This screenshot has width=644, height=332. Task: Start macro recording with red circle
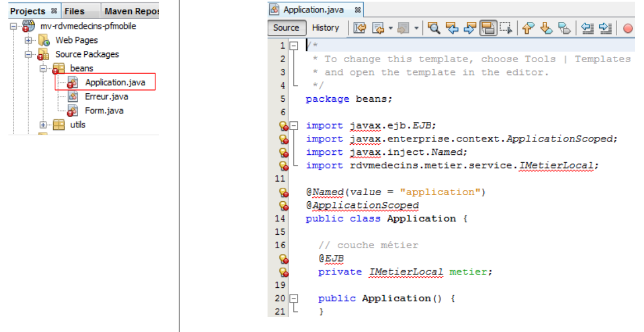pos(628,28)
